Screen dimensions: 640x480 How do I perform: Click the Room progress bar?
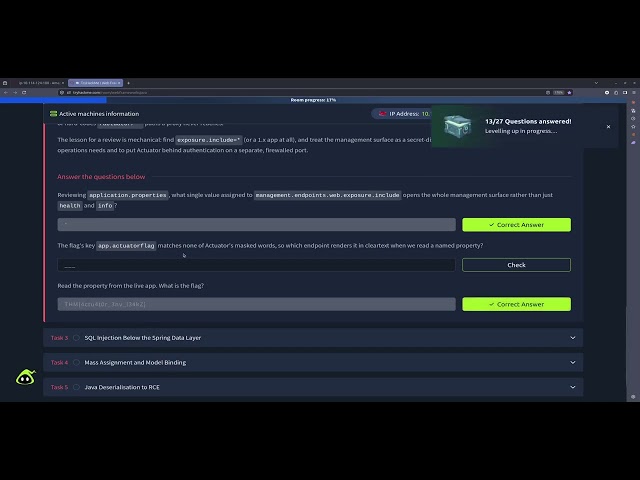pos(313,100)
